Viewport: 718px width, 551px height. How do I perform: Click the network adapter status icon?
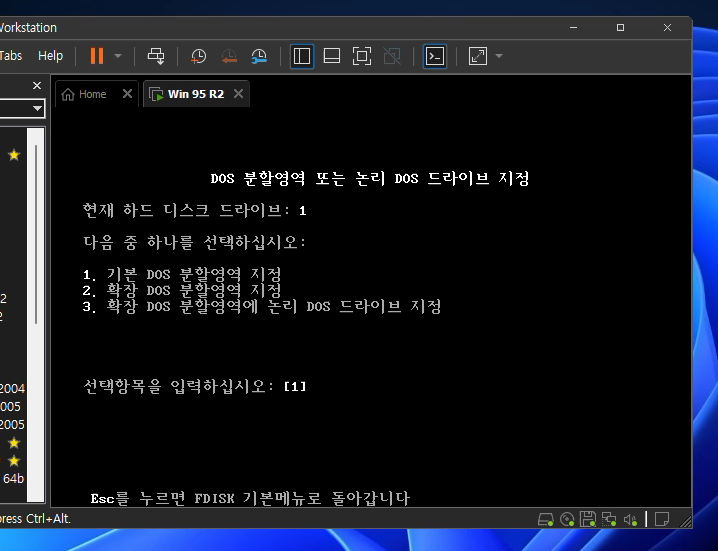[x=609, y=519]
